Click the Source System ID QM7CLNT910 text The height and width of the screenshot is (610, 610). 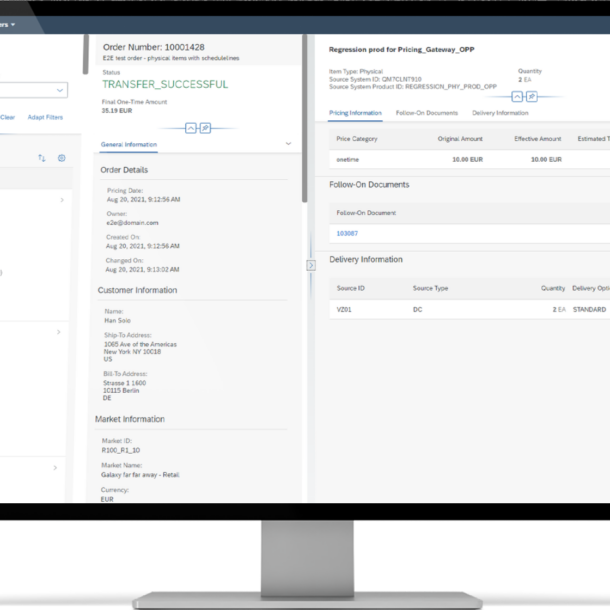[x=375, y=79]
